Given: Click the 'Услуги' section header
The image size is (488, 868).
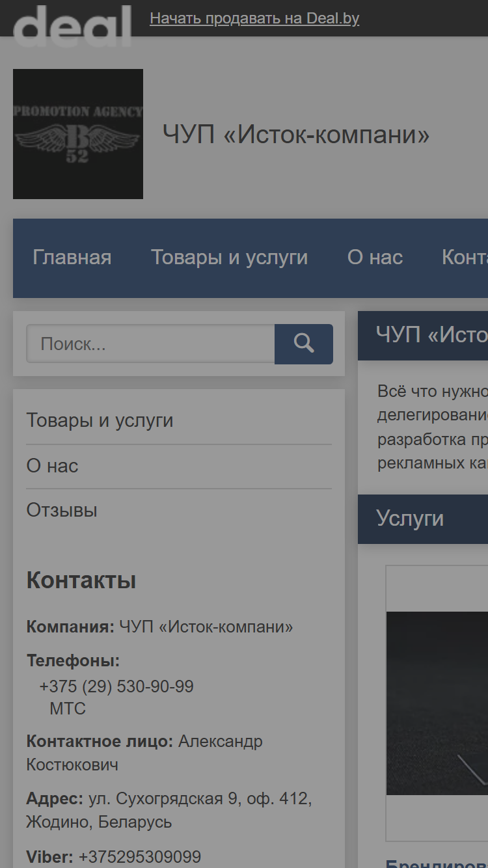Looking at the screenshot, I should click(x=423, y=519).
